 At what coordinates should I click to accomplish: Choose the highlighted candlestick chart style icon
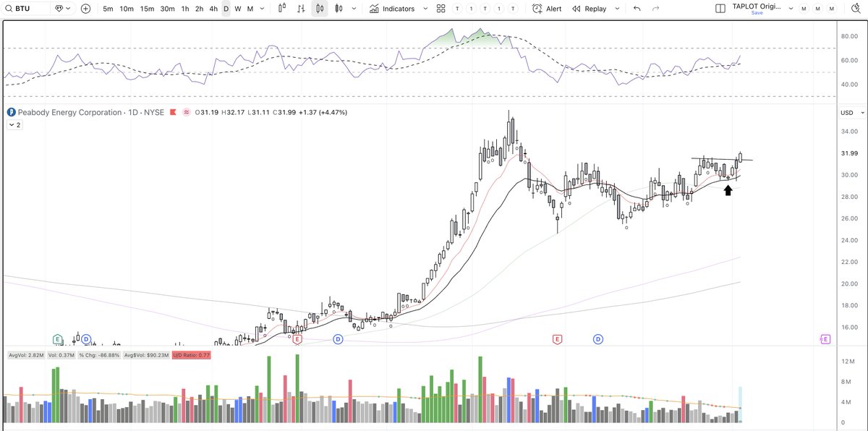[x=320, y=9]
